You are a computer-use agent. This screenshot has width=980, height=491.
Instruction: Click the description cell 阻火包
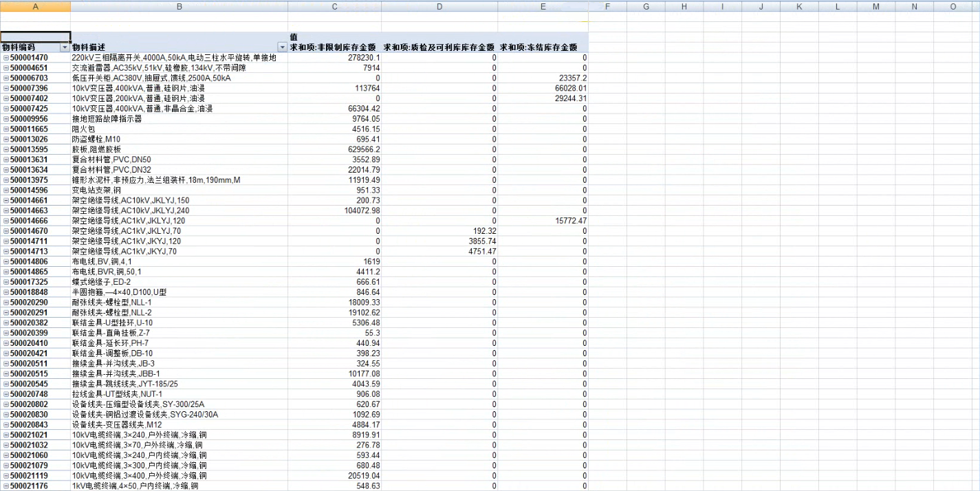pos(179,129)
